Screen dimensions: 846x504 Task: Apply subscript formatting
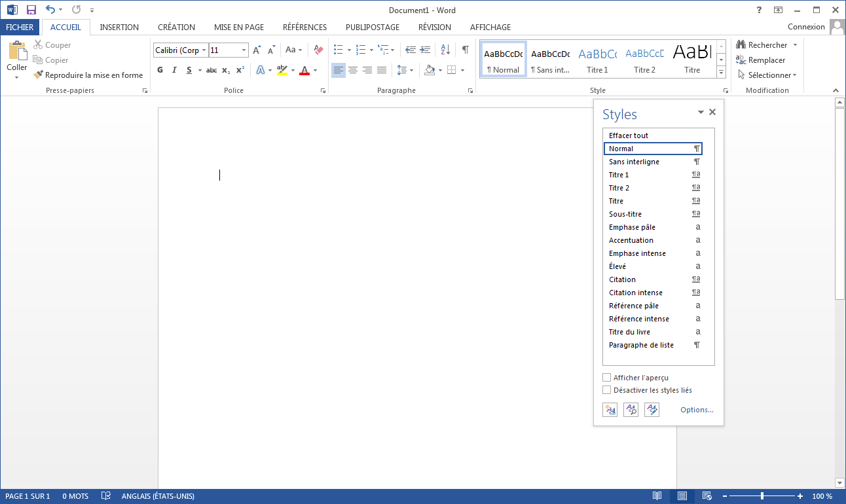(226, 70)
